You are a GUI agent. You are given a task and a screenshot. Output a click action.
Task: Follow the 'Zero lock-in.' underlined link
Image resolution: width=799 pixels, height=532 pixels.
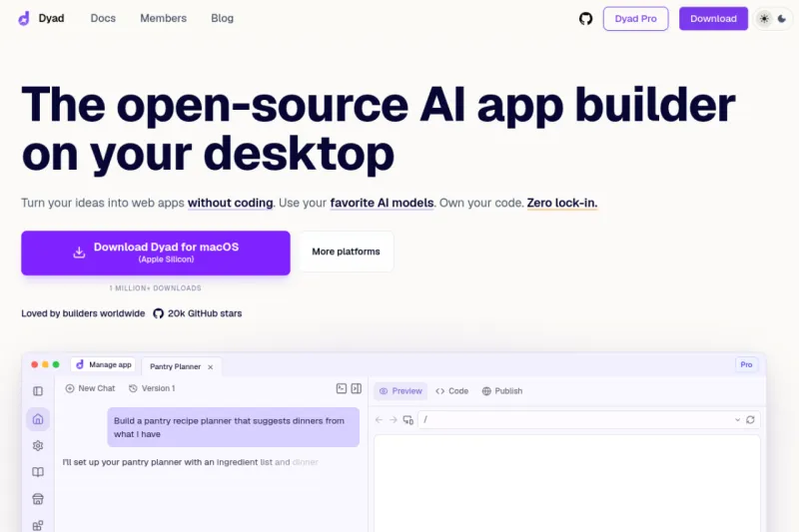(x=562, y=204)
